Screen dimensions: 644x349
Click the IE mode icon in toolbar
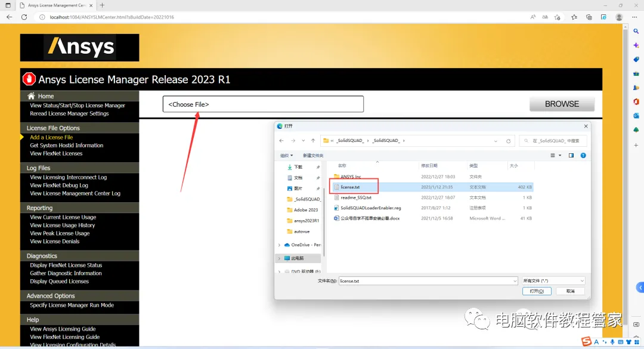[603, 17]
